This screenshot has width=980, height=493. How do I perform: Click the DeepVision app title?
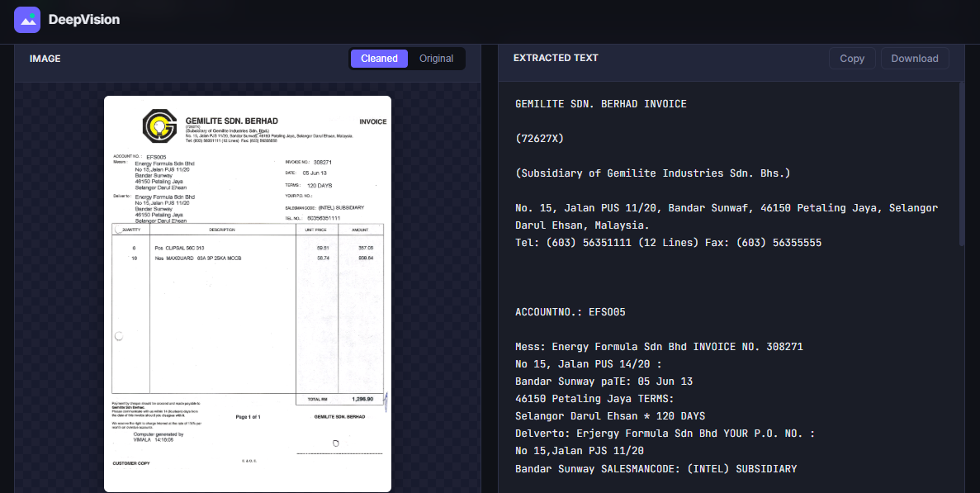[x=83, y=19]
